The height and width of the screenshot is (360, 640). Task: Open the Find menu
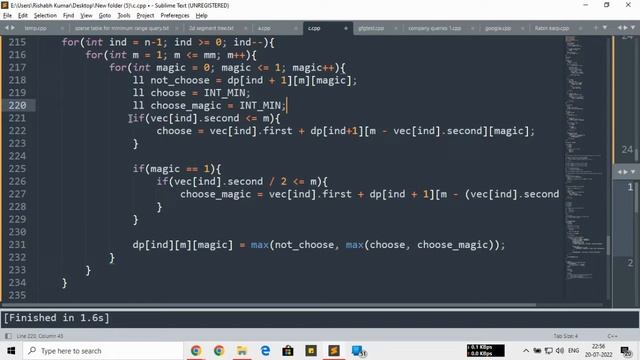68,16
